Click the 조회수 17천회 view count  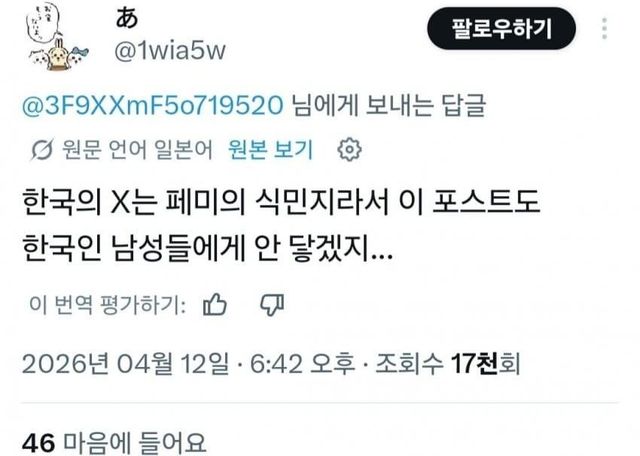pyautogui.click(x=448, y=363)
